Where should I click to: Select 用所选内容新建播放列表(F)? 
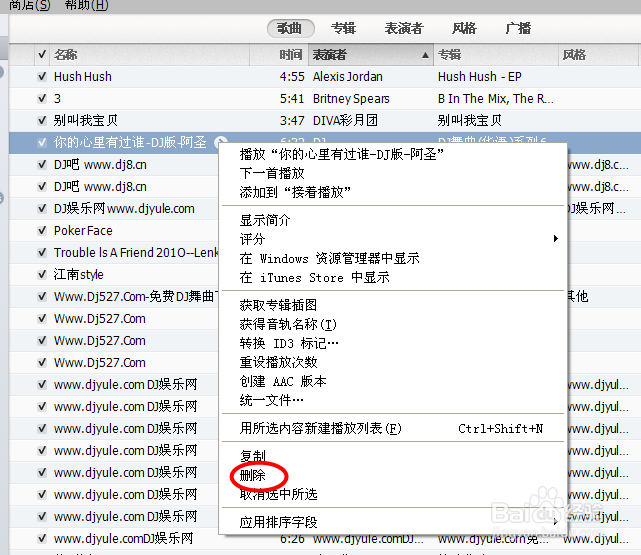coord(320,428)
